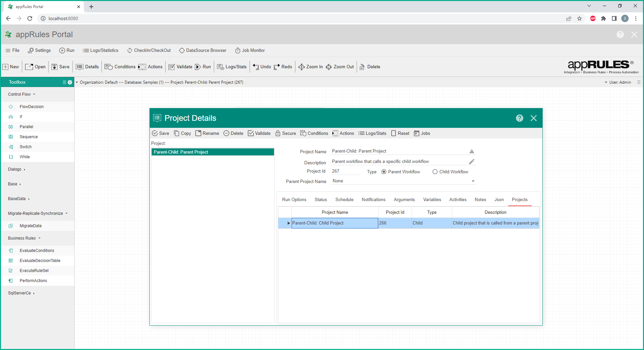The width and height of the screenshot is (644, 350).
Task: Select the Parent Workflow radio button
Action: (x=384, y=172)
